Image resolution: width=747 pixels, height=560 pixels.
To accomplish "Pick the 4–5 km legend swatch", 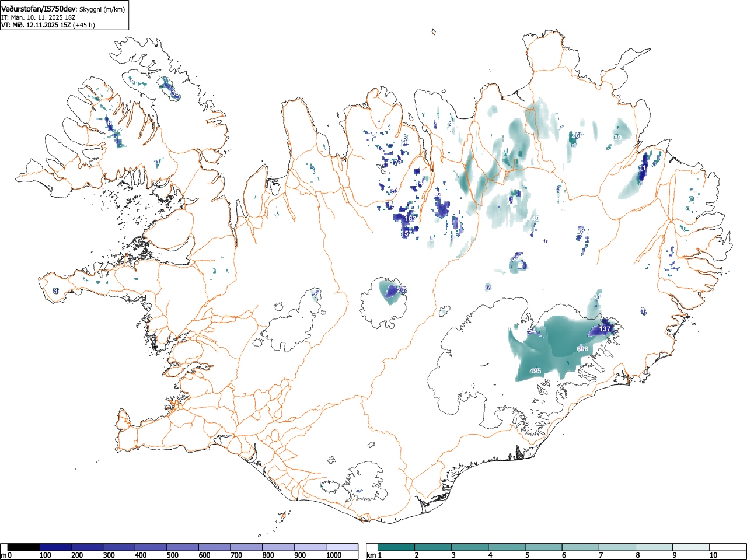I will tap(507, 547).
